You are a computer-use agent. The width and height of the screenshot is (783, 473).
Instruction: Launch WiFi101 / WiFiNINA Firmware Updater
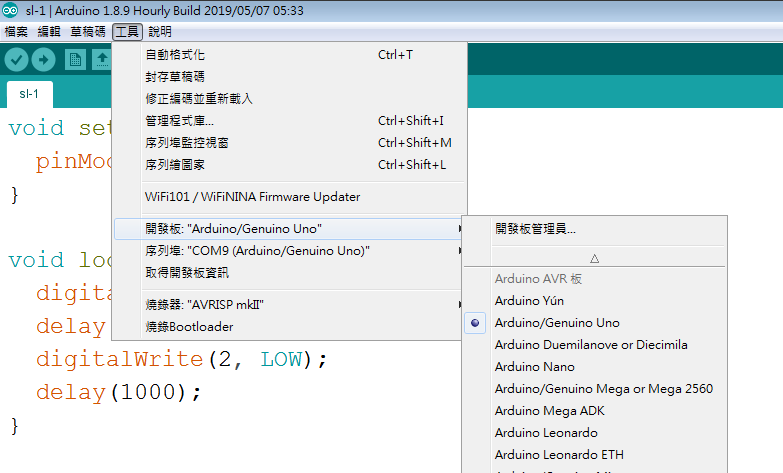coord(252,197)
